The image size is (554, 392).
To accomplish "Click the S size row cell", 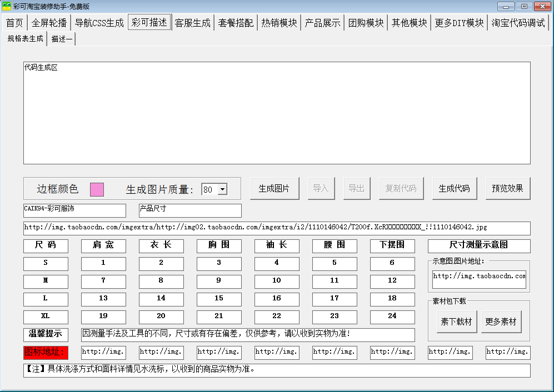I will tap(46, 264).
